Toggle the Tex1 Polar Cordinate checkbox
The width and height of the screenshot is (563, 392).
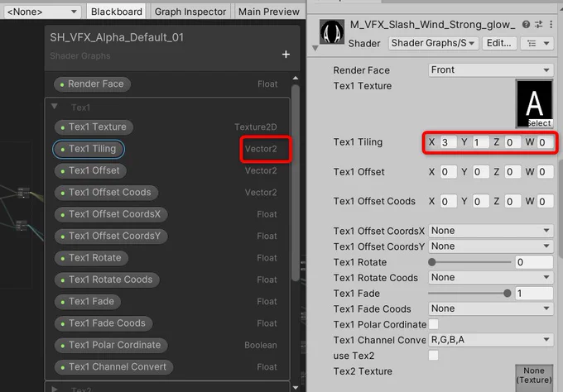click(x=433, y=324)
